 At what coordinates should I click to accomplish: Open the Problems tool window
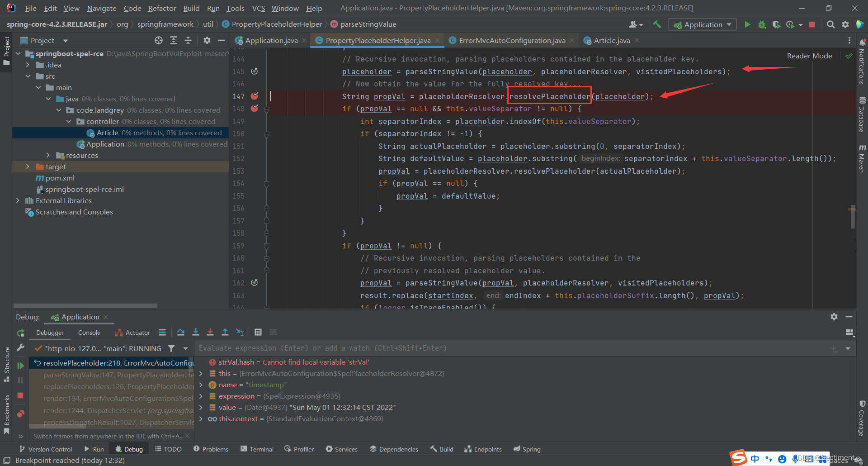click(211, 449)
